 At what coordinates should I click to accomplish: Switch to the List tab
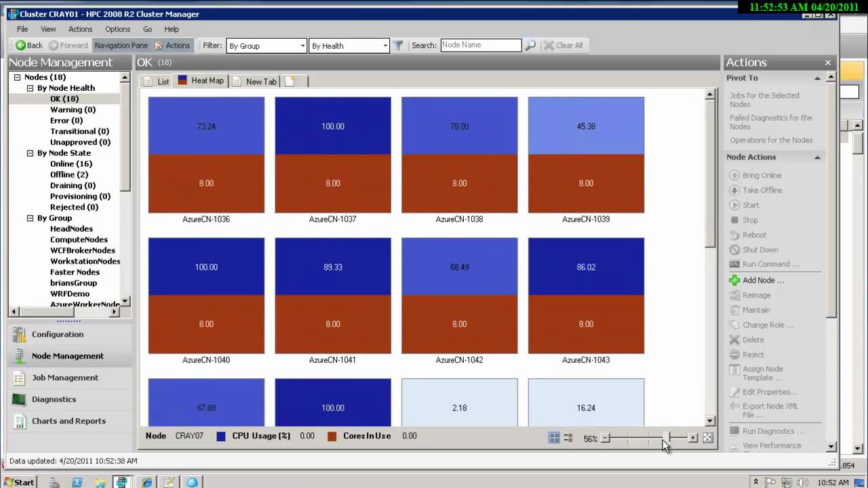[157, 81]
